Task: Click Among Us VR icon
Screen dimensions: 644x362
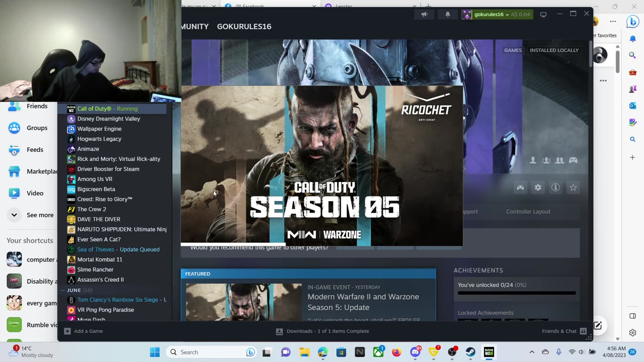Action: (71, 179)
